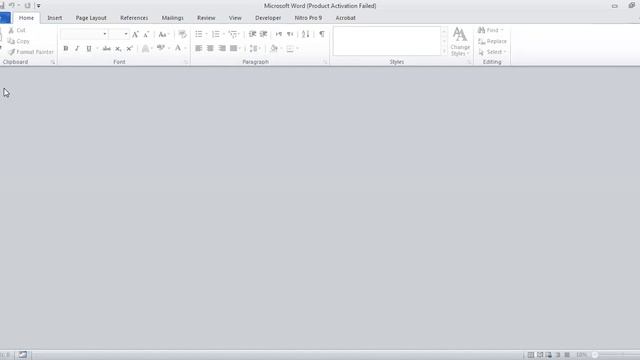Select Full Screen Reading view

click(540, 355)
